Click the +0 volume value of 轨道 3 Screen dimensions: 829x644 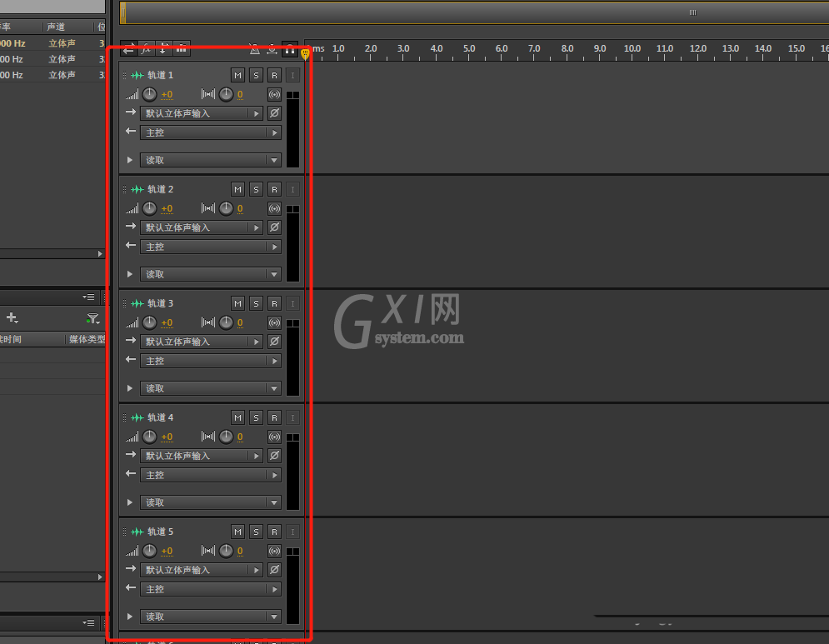[167, 323]
